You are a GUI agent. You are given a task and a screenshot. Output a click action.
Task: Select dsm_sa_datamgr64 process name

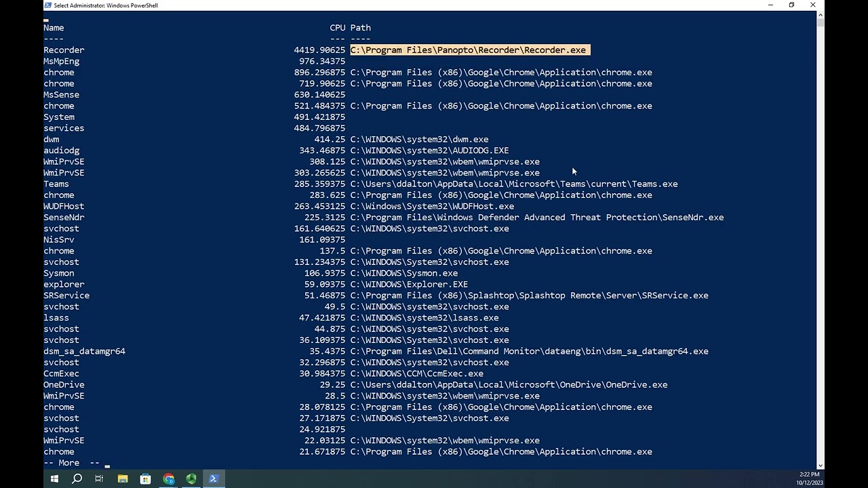(x=84, y=351)
